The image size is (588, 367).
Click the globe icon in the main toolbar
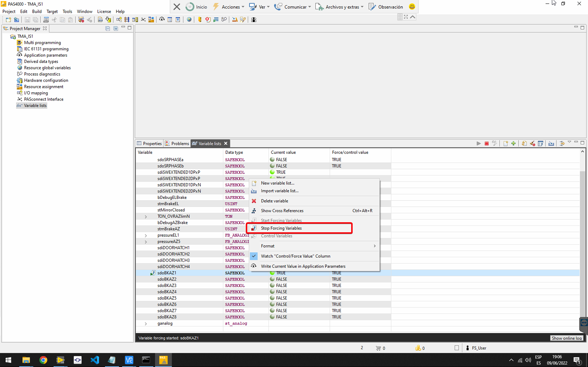click(189, 19)
